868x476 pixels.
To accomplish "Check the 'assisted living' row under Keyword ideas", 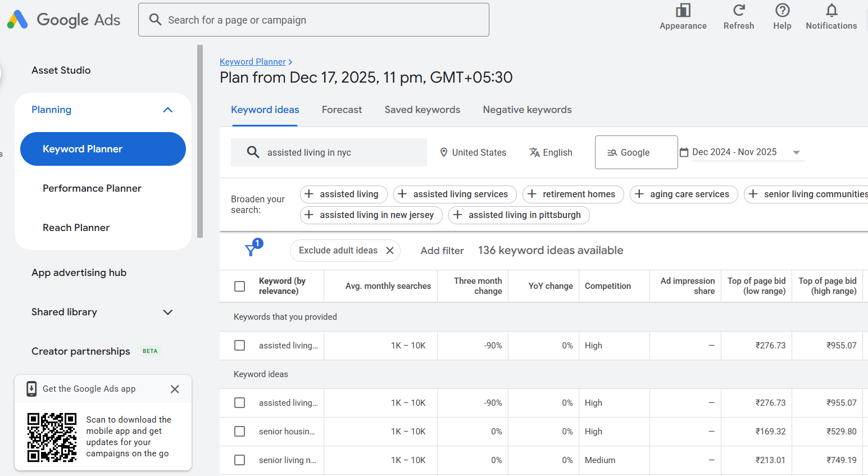I will pos(240,403).
